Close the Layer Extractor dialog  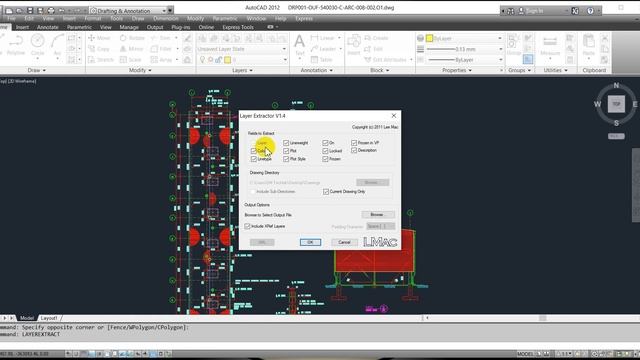[x=394, y=116]
